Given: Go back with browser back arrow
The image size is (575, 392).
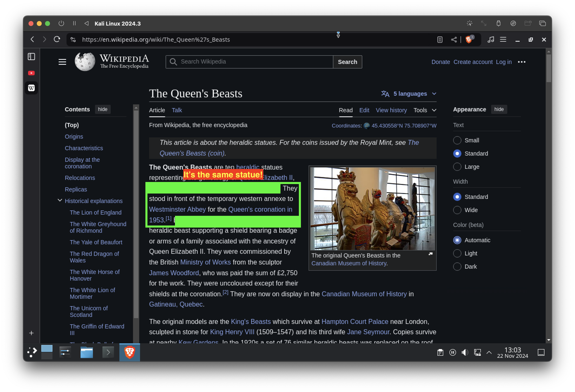Looking at the screenshot, I should click(32, 40).
